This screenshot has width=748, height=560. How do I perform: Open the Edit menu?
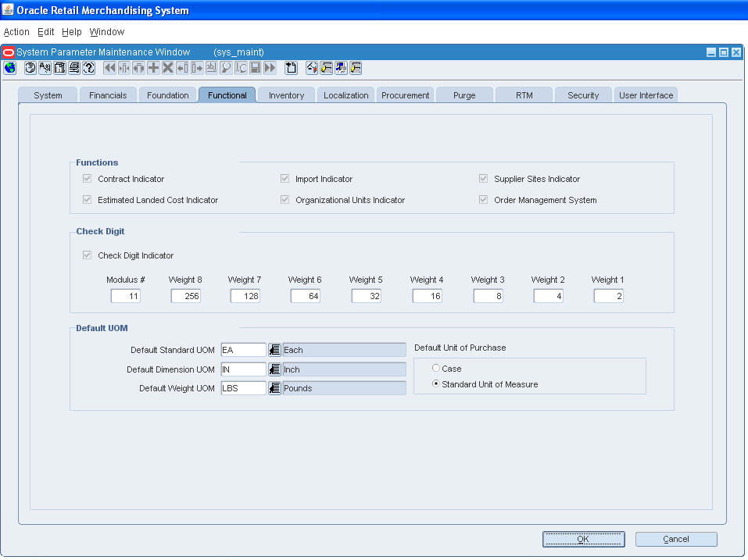point(46,32)
